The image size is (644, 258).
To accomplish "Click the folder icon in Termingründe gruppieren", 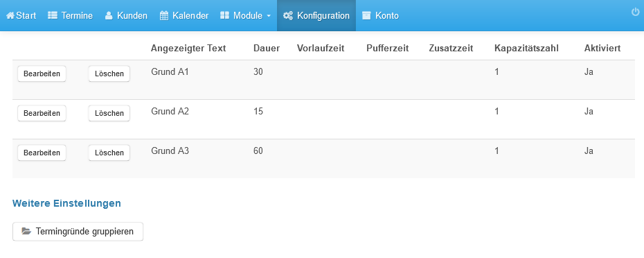I will (26, 231).
